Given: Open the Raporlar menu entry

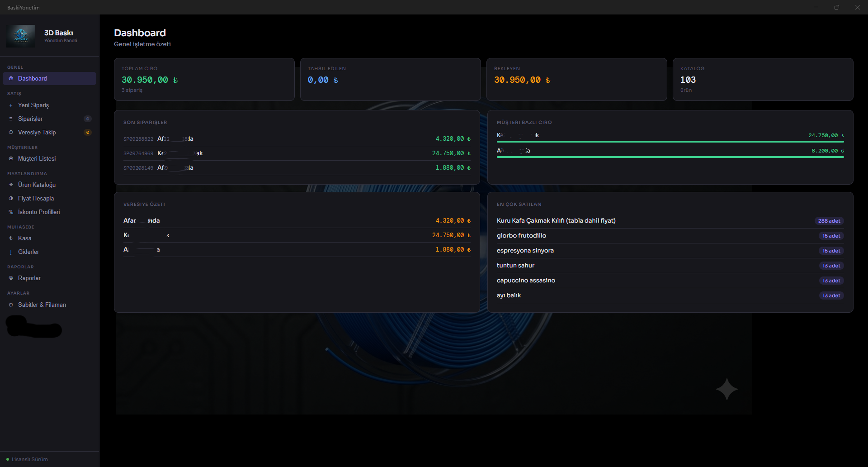Looking at the screenshot, I should 30,278.
